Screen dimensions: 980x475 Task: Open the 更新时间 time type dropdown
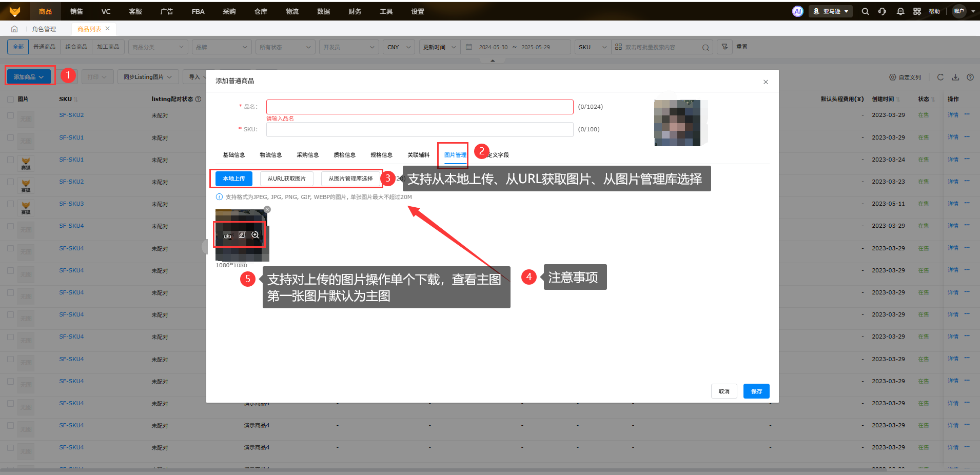(x=440, y=47)
